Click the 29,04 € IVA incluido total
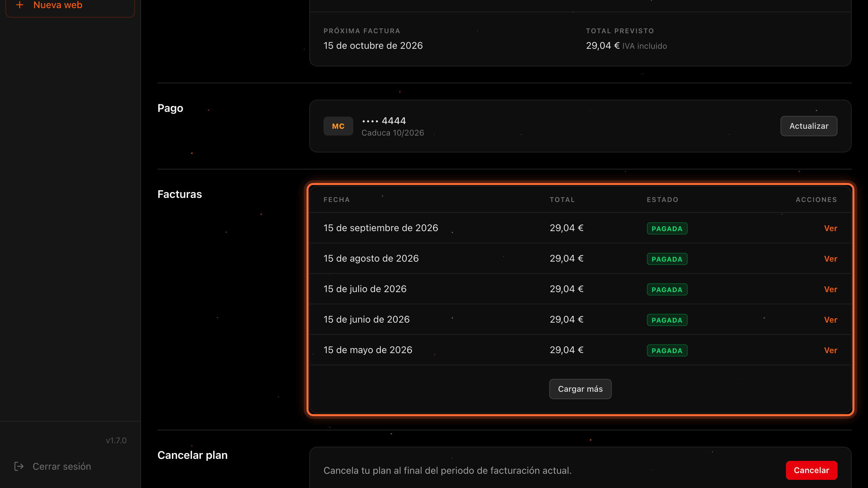 click(626, 46)
